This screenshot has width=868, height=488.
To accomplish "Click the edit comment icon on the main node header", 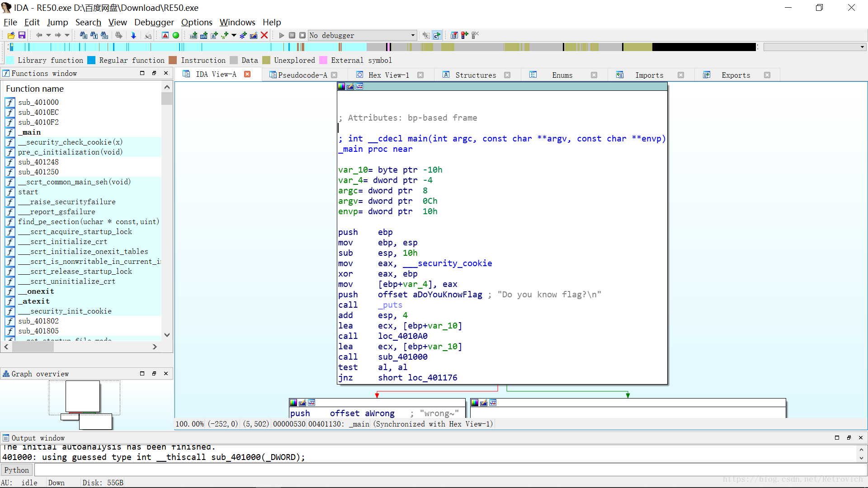I will tap(350, 86).
